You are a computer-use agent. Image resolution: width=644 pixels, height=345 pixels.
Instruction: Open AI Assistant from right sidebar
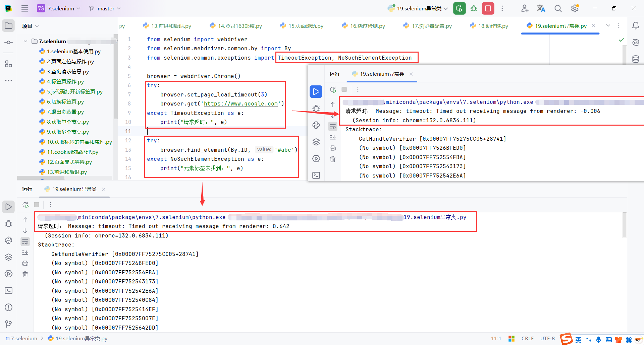(x=636, y=42)
